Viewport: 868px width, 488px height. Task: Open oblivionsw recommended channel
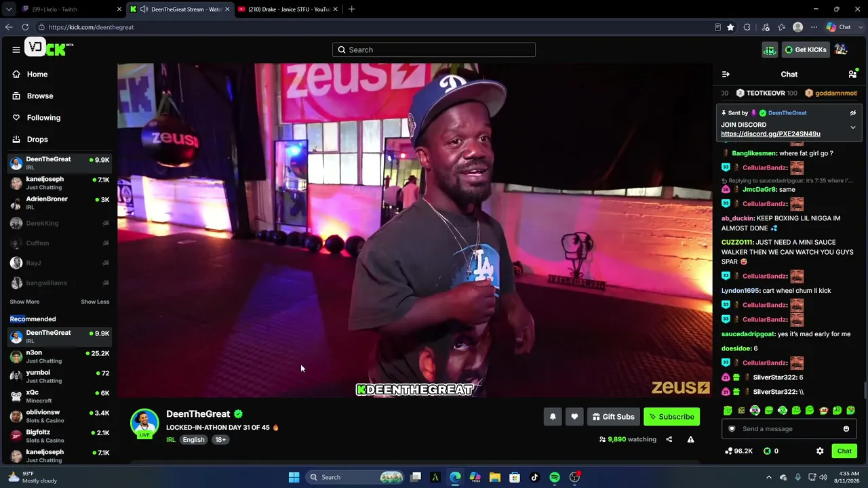coord(60,416)
